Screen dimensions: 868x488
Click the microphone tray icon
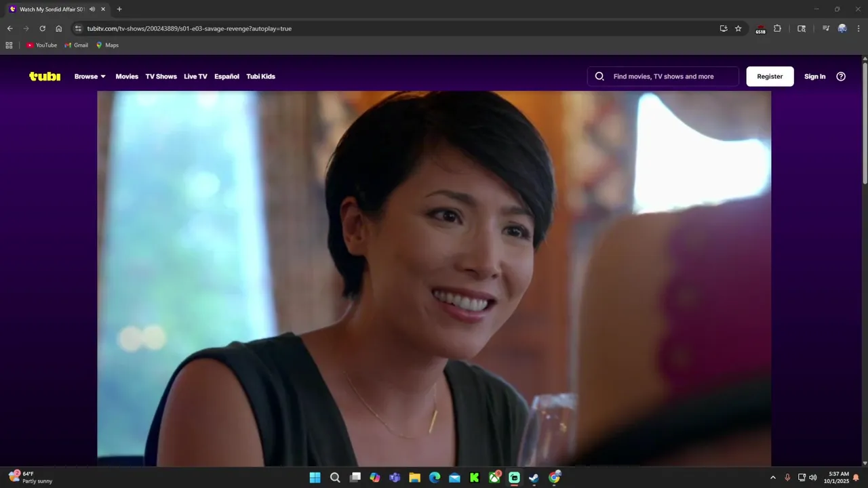(787, 478)
